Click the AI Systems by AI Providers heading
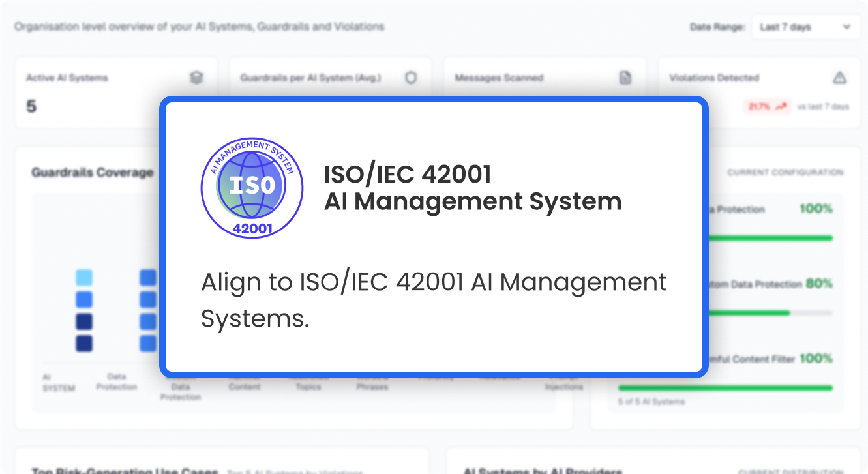Screen dimensions: 868x474 coord(543,471)
